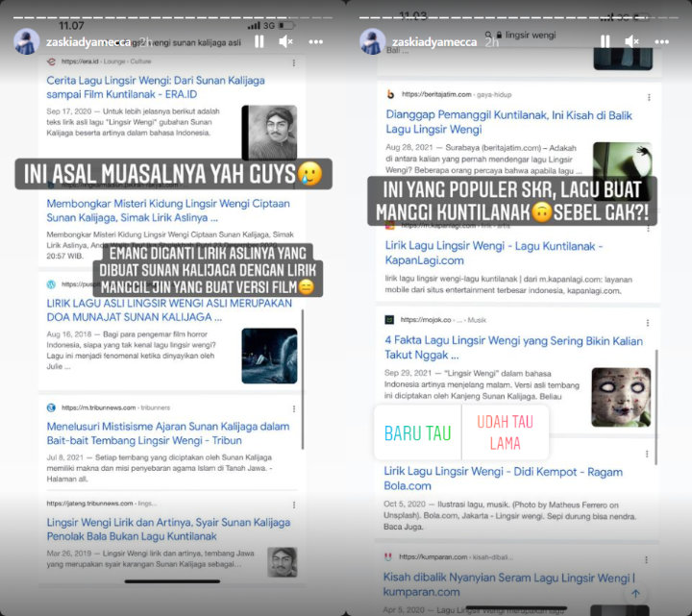Open options menu for beritajatim.com result
The height and width of the screenshot is (616, 692).
[x=649, y=97]
